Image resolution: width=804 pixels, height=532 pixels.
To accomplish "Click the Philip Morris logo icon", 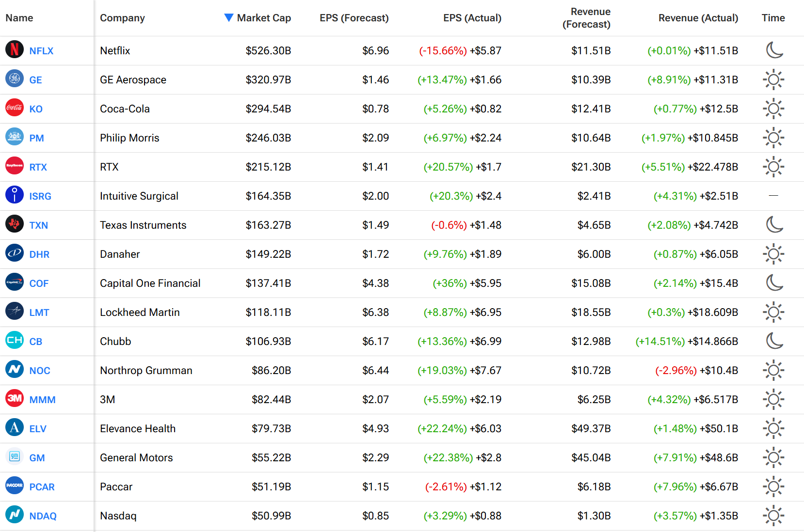I will [x=15, y=137].
